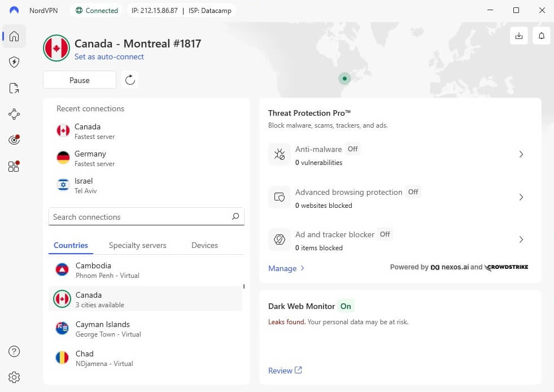Open the Meshnet panel in sidebar

[x=14, y=114]
